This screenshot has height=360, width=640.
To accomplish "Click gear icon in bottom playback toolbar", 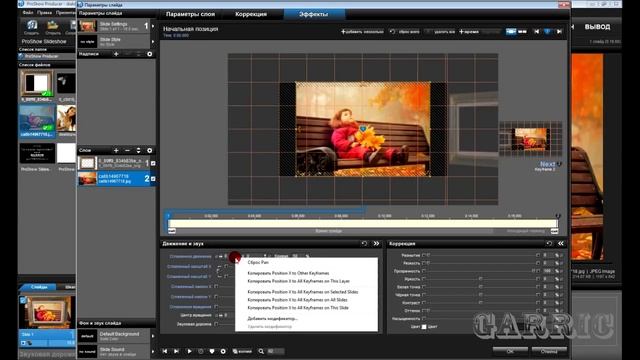I will tap(223, 351).
